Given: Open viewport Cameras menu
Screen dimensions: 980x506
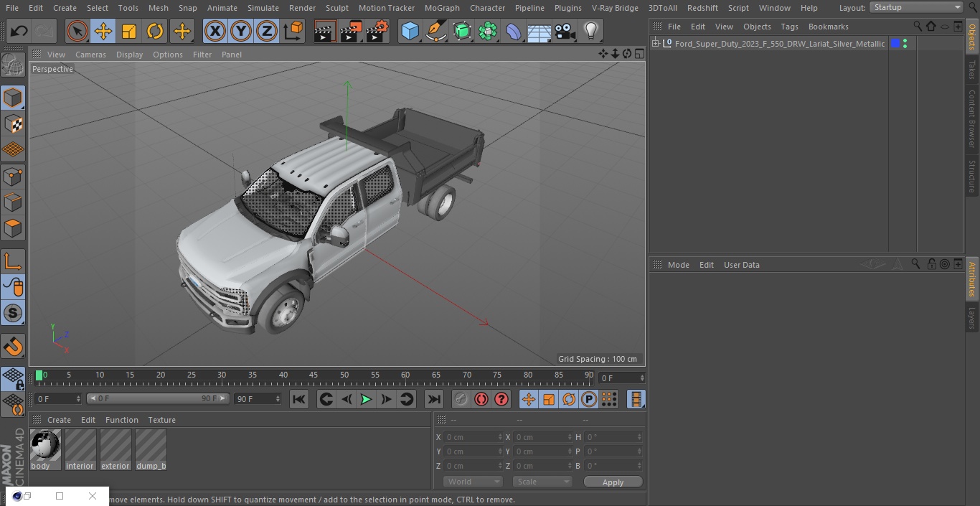Looking at the screenshot, I should pyautogui.click(x=90, y=55).
